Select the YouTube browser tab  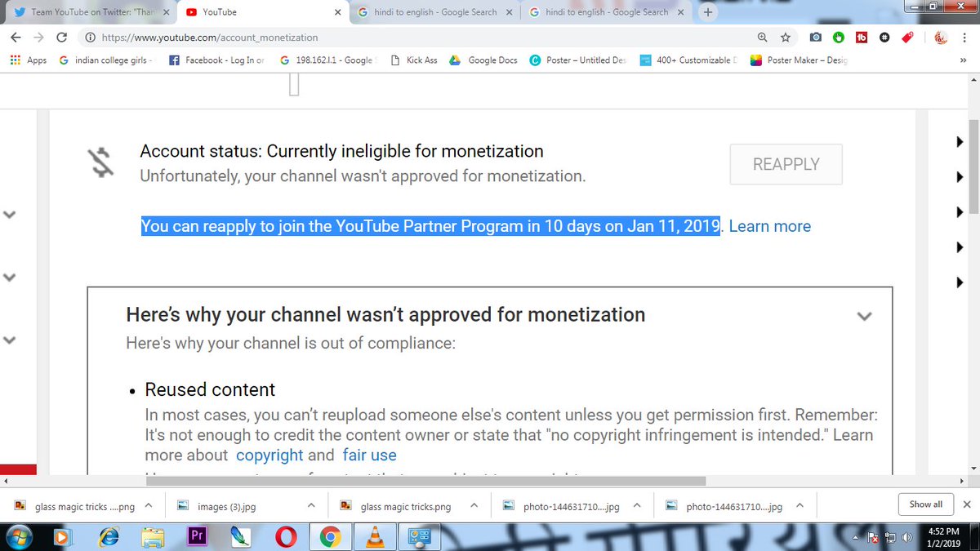(x=261, y=12)
